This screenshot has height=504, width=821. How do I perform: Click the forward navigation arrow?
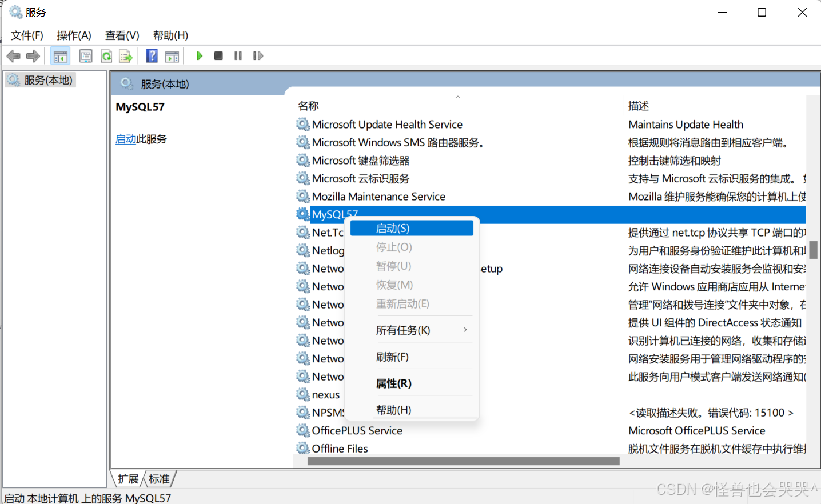pyautogui.click(x=33, y=55)
